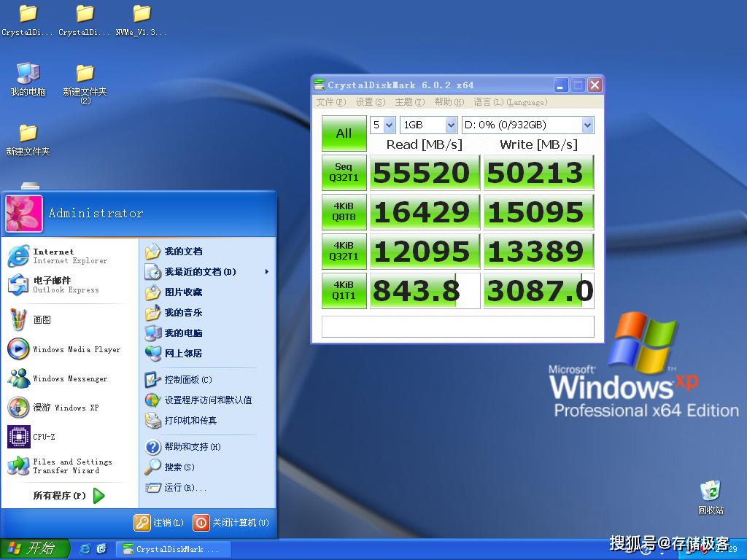Open 网上邻居 network places
Image resolution: width=747 pixels, height=560 pixels.
pos(207,354)
